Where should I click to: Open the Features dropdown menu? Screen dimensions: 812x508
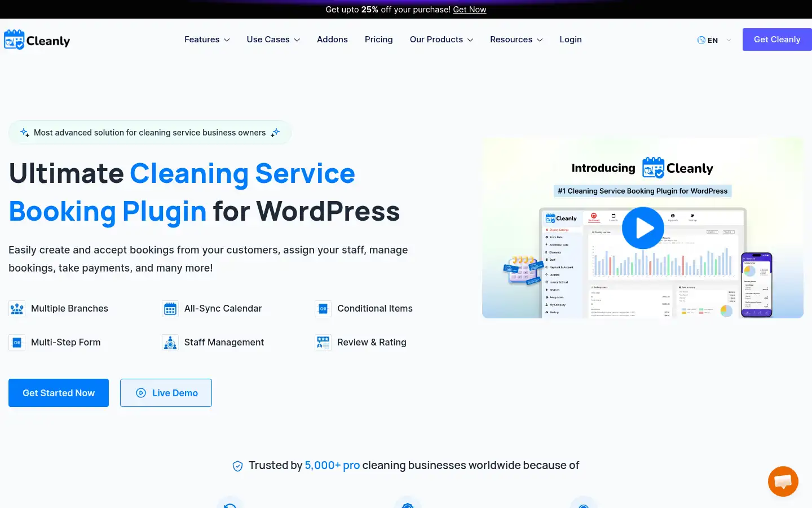click(x=207, y=40)
